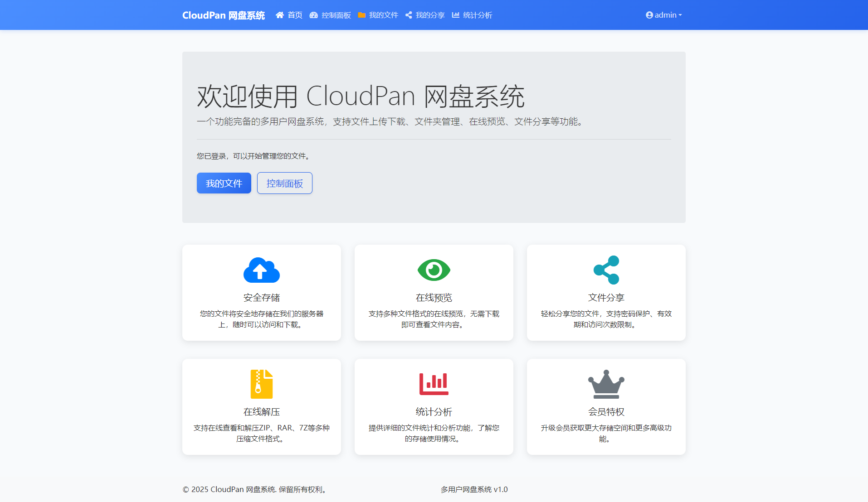Click the outlined 控制面板 button
Viewport: 868px width, 502px height.
tap(285, 183)
